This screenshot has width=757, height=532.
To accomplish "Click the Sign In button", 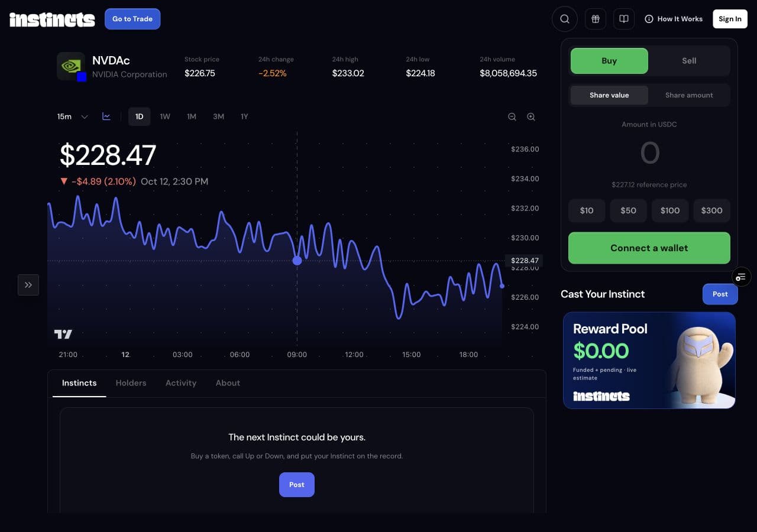I will 730,19.
